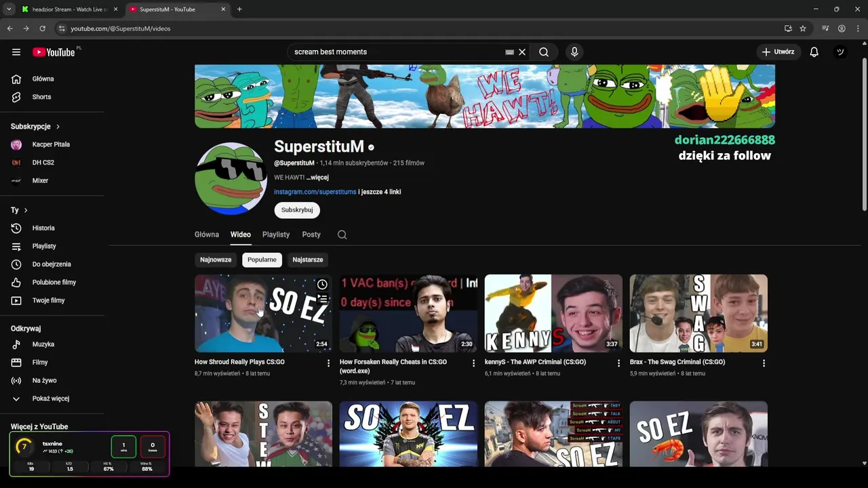This screenshot has height=488, width=868.
Task: Filter videos by Najstarsze chip
Action: pos(308,260)
